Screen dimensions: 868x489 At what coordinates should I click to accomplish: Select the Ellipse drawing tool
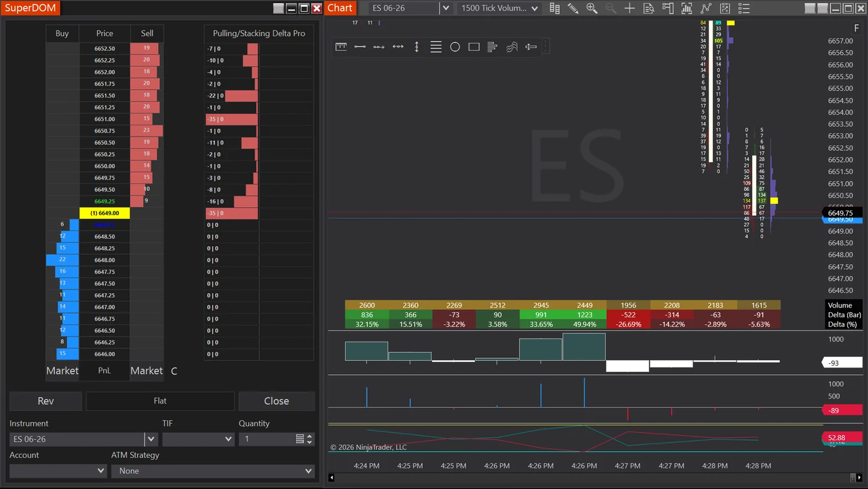click(x=455, y=47)
